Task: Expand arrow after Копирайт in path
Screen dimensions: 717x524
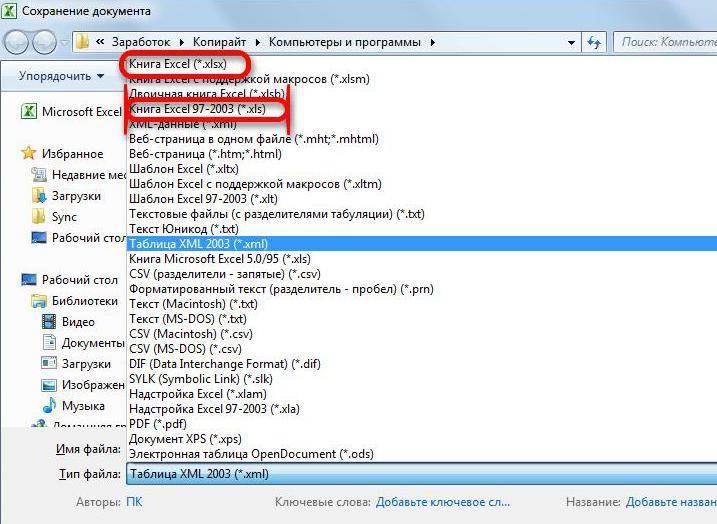Action: 257,43
